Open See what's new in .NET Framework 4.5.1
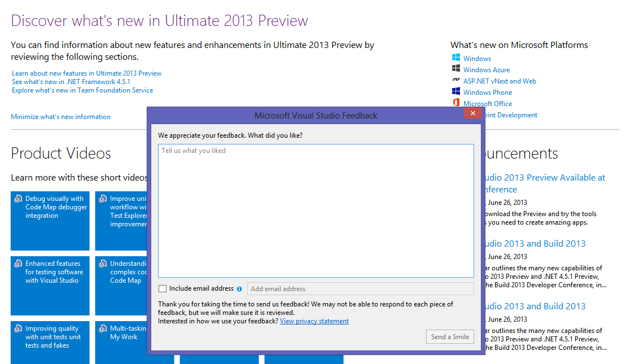 (x=71, y=82)
